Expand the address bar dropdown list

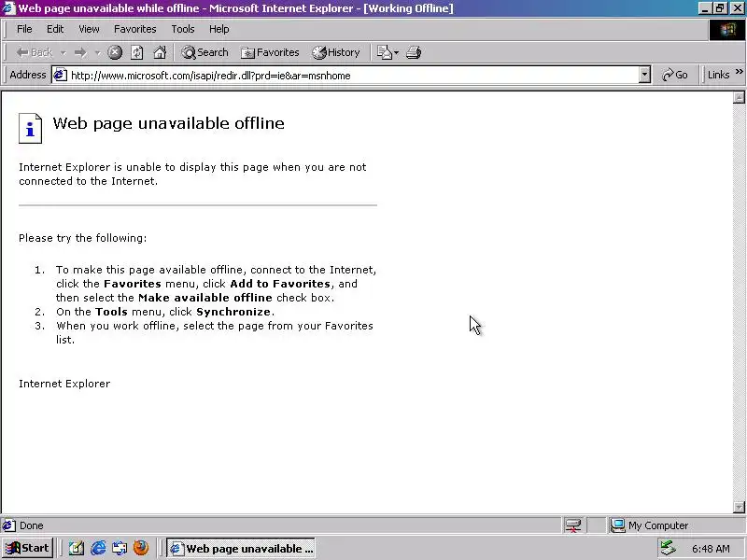644,75
